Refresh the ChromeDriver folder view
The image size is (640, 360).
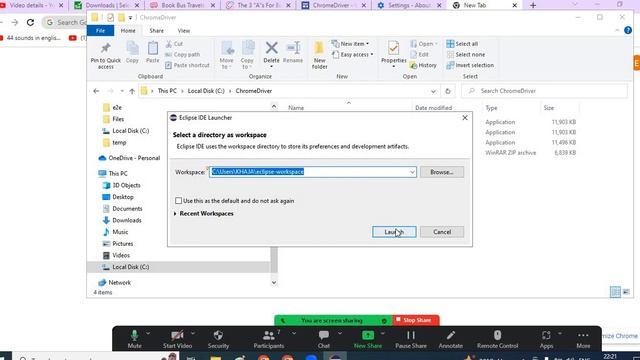(x=448, y=91)
